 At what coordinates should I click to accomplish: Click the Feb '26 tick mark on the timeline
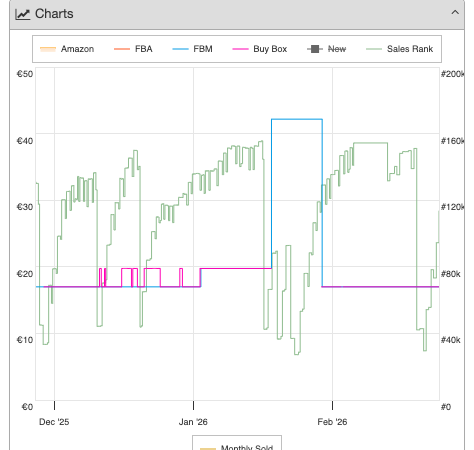[332, 405]
